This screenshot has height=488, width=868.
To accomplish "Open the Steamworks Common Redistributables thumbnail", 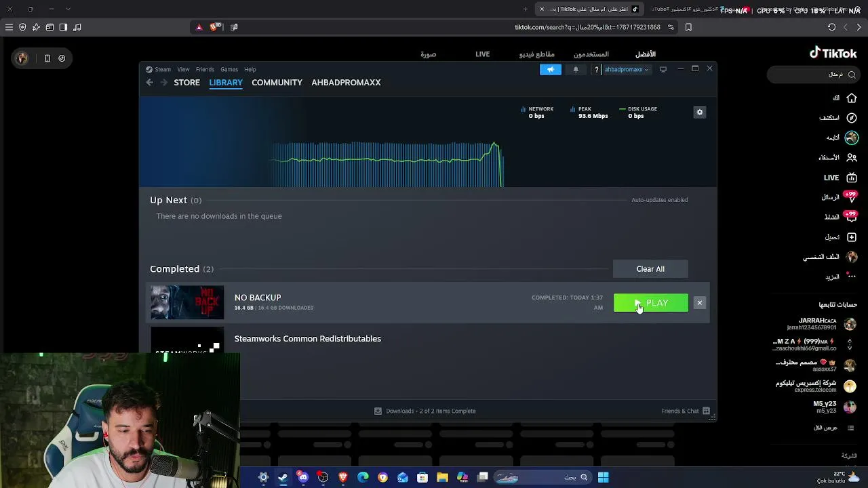I will [x=187, y=340].
